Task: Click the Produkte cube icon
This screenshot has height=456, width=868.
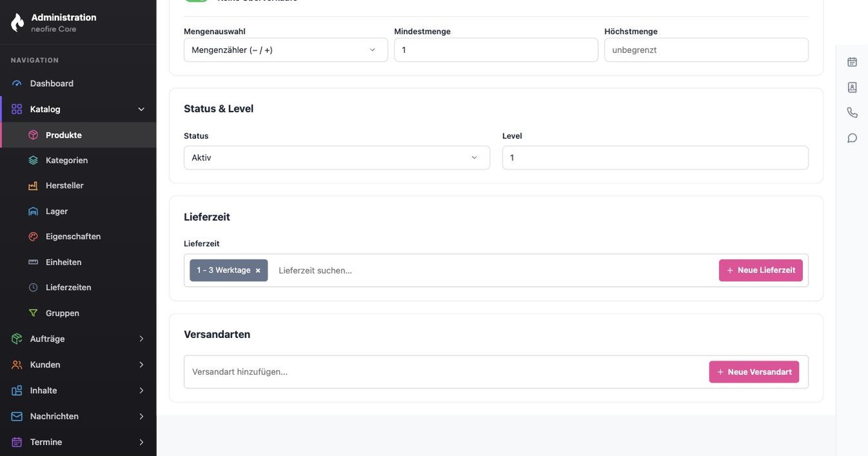Action: (x=33, y=135)
